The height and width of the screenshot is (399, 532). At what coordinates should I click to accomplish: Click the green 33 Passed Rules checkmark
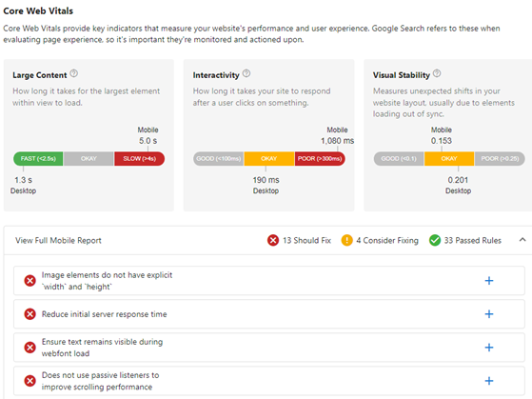coord(435,240)
